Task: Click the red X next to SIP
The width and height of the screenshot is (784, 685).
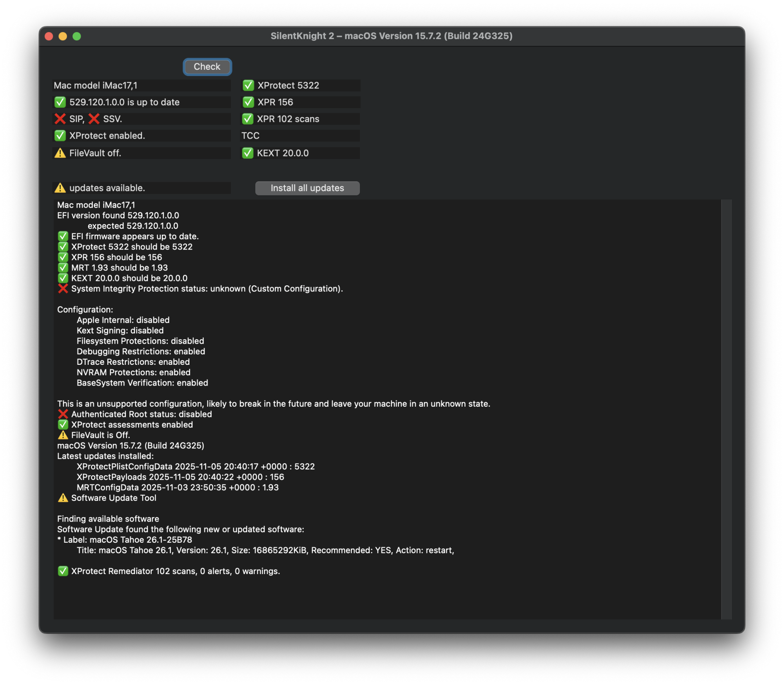Action: click(60, 119)
